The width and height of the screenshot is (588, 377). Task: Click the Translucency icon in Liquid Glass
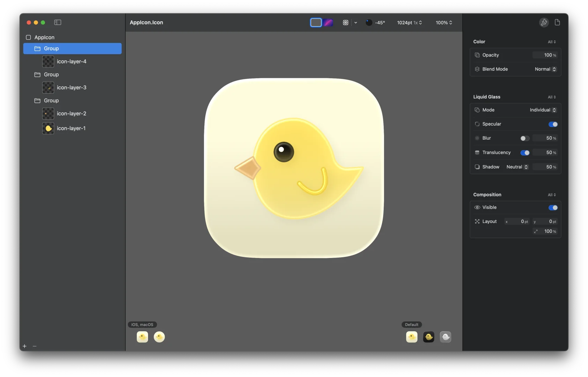point(477,153)
